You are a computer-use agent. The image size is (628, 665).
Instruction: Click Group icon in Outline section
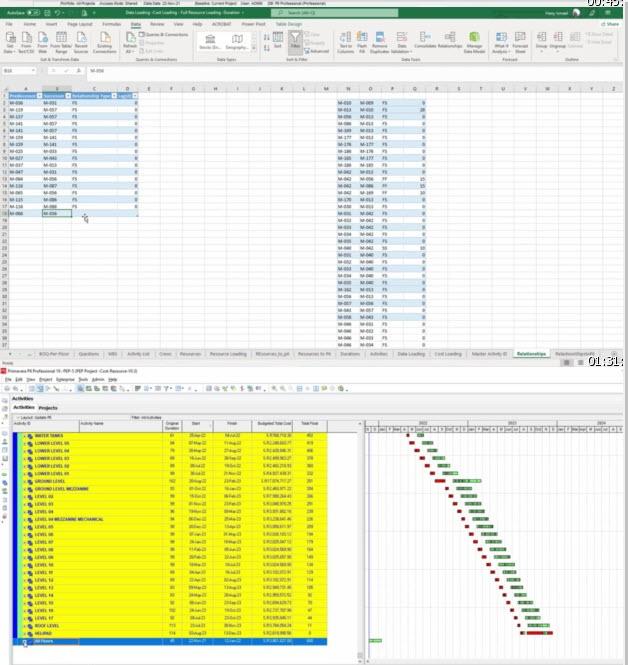click(541, 41)
